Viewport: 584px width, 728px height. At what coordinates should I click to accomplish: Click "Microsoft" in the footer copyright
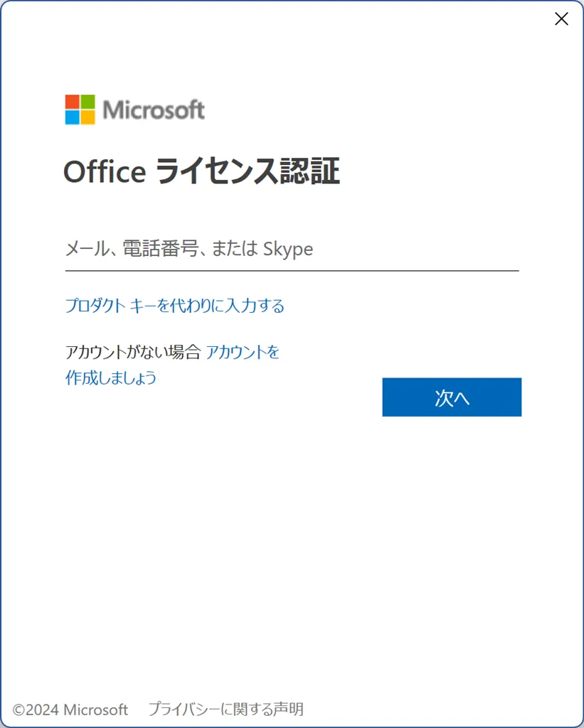click(96, 710)
